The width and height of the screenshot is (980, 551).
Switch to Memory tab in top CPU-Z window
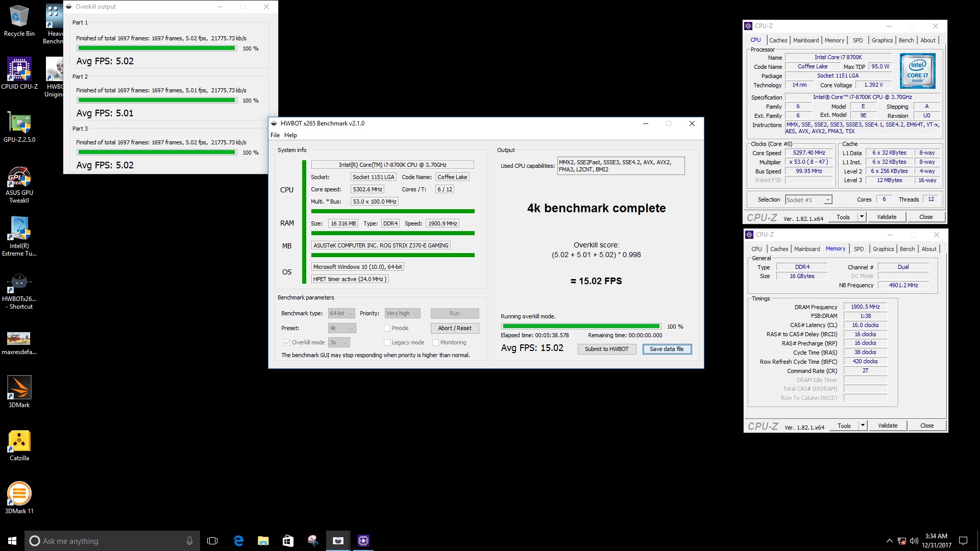coord(835,40)
